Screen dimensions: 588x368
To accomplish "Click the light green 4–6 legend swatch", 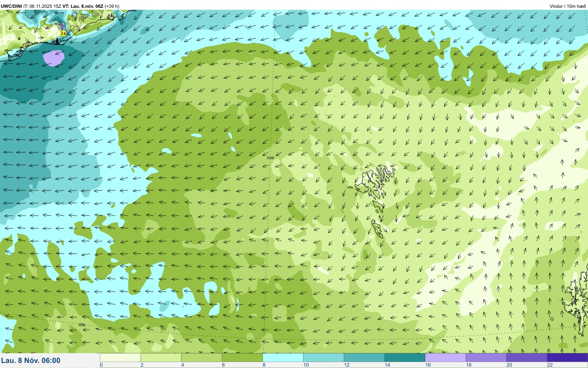I will (202, 357).
